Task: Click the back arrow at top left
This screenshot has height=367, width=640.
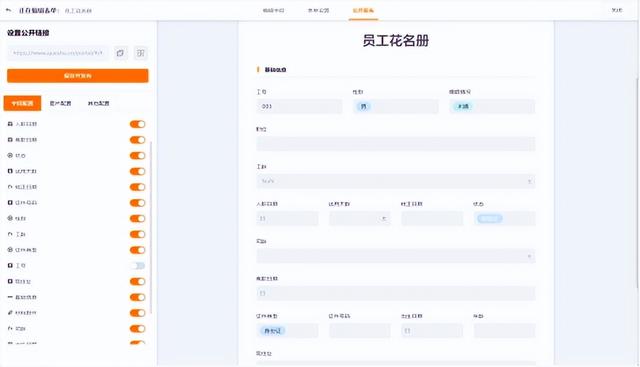Action: (x=9, y=11)
